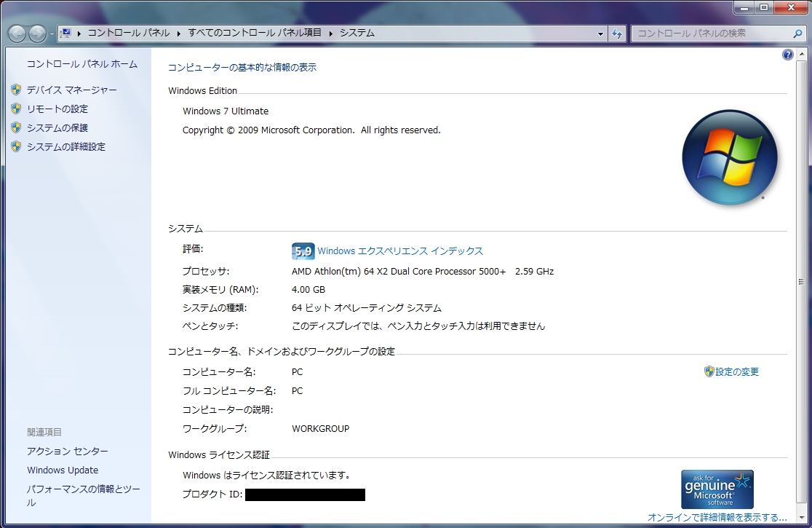Open システムの保護 link
This screenshot has width=812, height=528.
57,128
